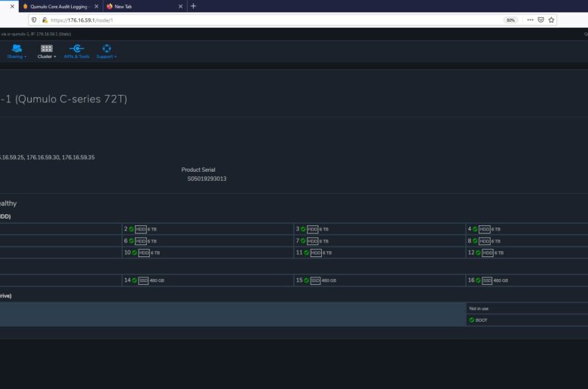588x389 pixels.
Task: Close the Qumulo Core Audit Logging tab
Action: point(96,6)
